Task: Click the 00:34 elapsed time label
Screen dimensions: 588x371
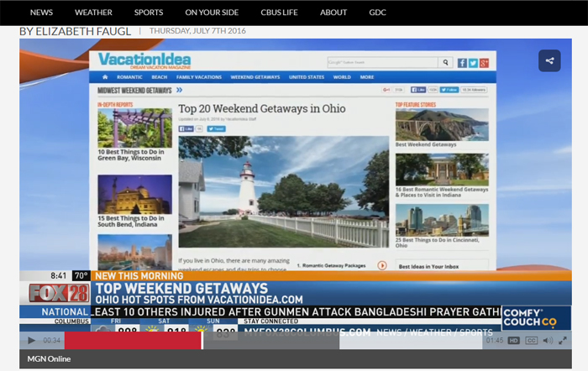Action: tap(51, 340)
